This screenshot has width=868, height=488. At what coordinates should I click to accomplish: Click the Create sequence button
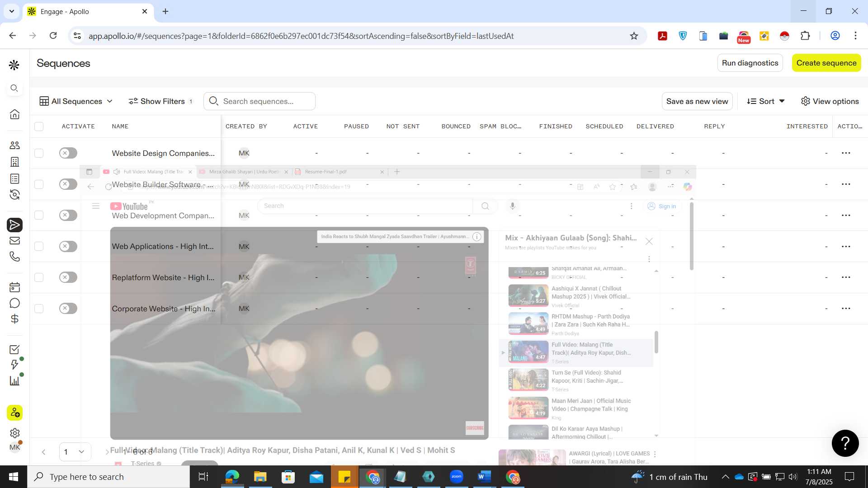(826, 63)
